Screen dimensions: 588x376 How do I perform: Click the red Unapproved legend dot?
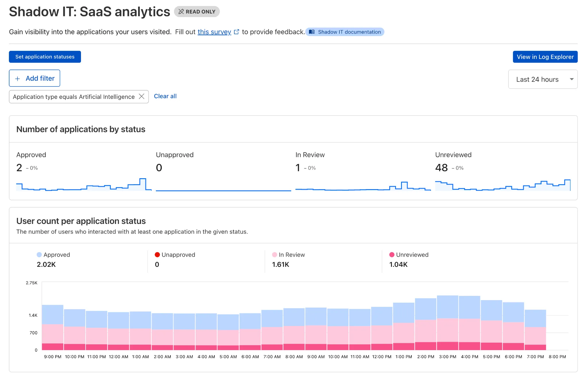pos(157,255)
